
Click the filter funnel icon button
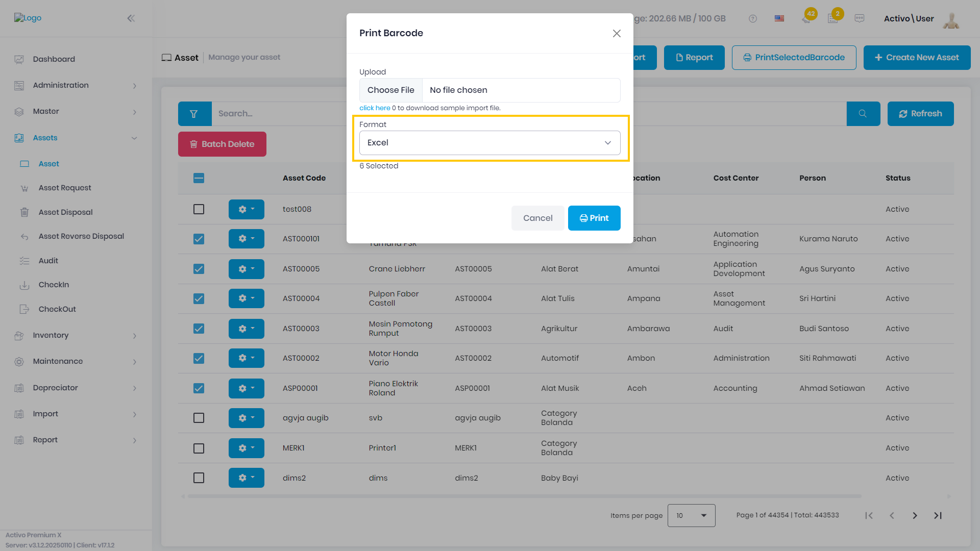(194, 114)
